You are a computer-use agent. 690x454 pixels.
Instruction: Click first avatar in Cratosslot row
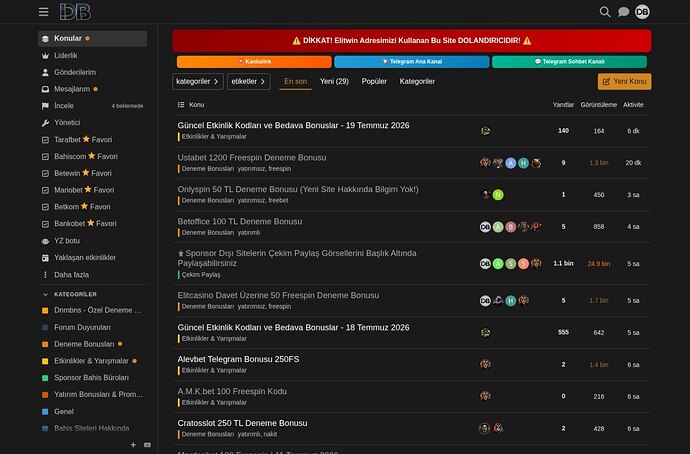pyautogui.click(x=484, y=428)
